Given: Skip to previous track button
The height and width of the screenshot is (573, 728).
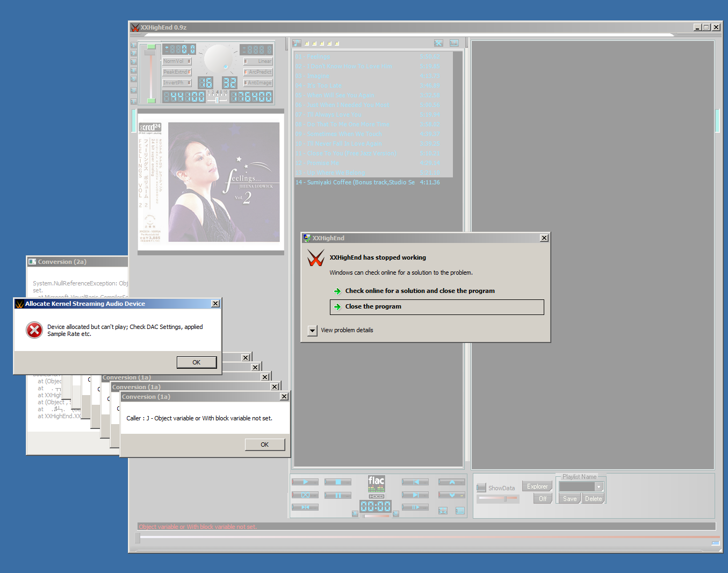Looking at the screenshot, I should [415, 482].
